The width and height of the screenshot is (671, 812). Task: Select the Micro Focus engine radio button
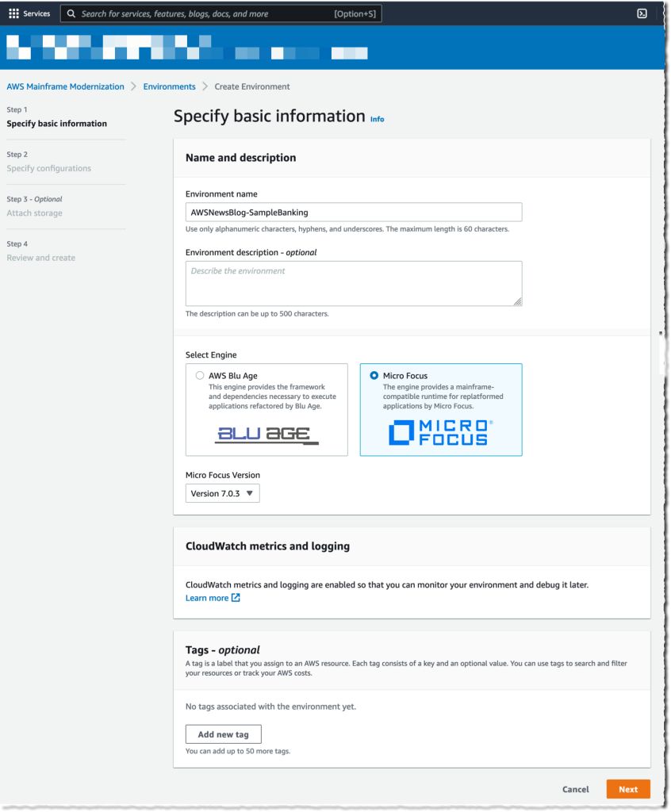coord(374,375)
